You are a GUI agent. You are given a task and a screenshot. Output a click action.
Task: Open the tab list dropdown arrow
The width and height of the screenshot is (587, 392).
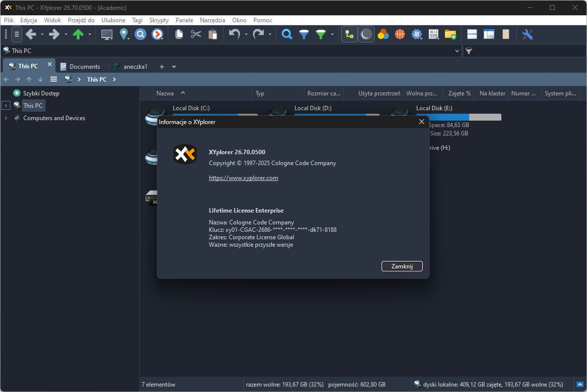[174, 67]
